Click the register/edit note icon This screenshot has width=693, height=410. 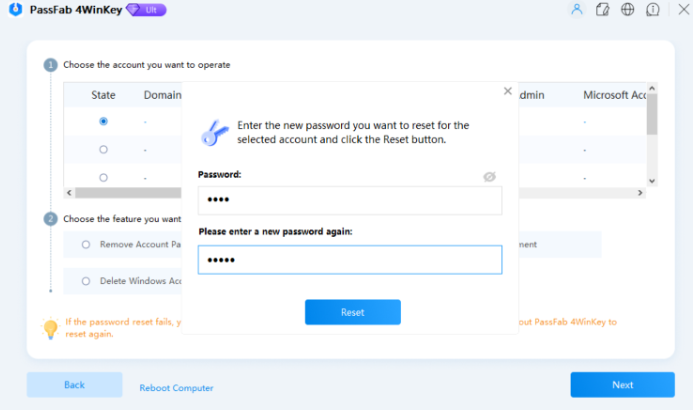(602, 10)
